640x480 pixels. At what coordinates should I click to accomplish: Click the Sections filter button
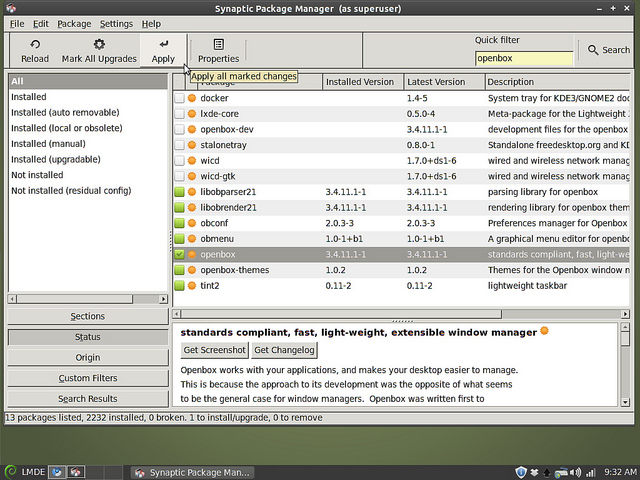coord(88,316)
